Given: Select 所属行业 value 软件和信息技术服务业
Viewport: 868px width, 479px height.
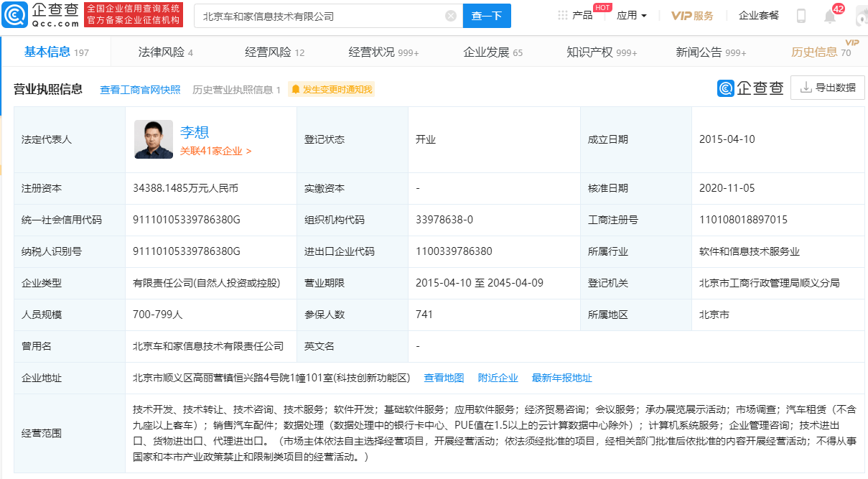Looking at the screenshot, I should click(750, 251).
